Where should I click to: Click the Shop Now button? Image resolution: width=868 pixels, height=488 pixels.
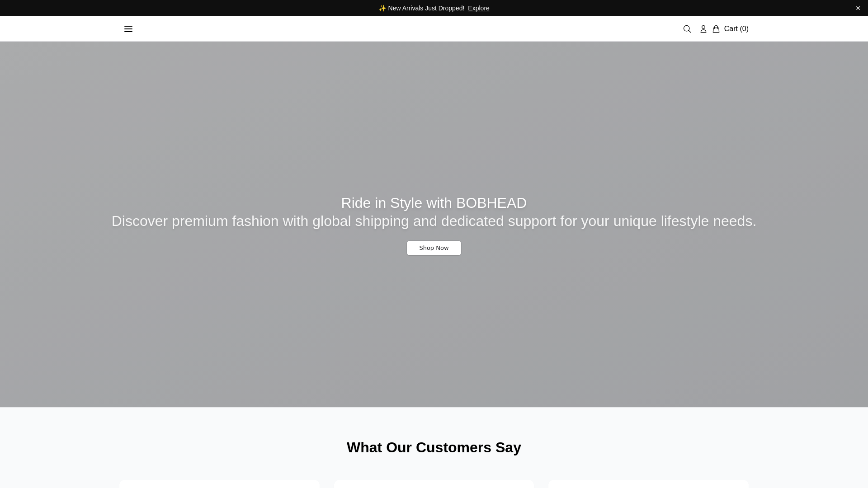(434, 248)
